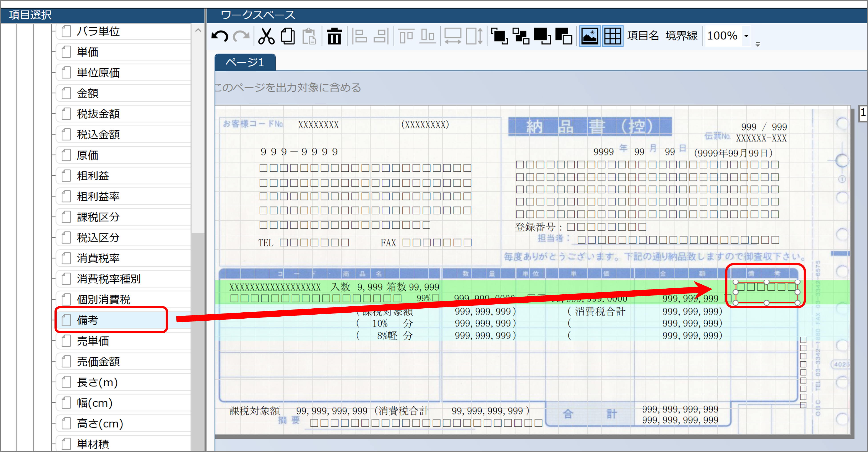Send item backward one level

click(x=564, y=36)
